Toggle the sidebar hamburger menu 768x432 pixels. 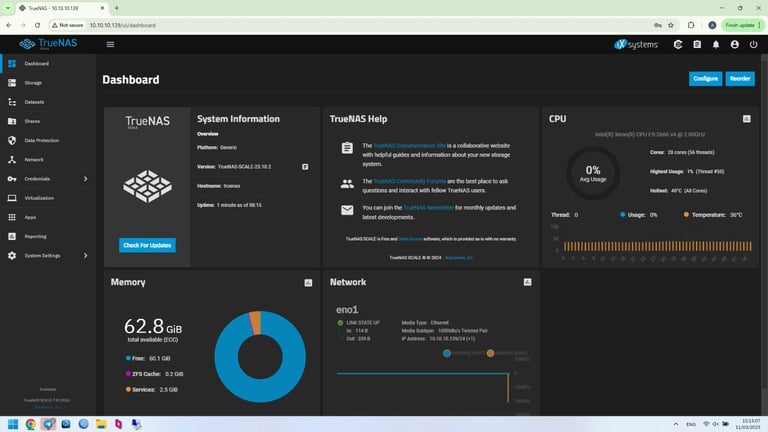110,44
